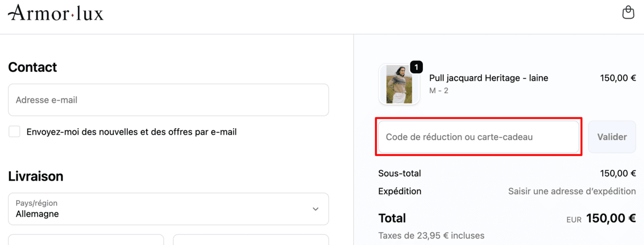Click the 'Saisir une adresse d'expédition' text
The height and width of the screenshot is (245, 644).
point(572,191)
